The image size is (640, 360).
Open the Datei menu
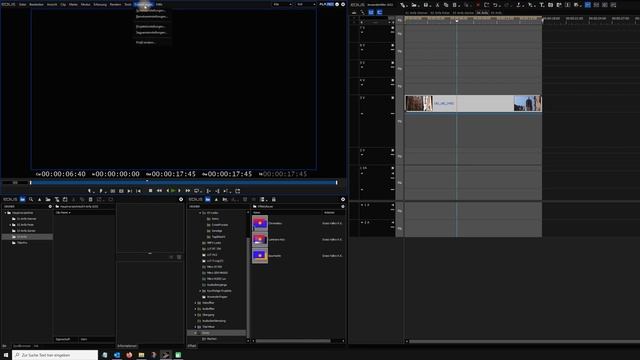pos(22,4)
